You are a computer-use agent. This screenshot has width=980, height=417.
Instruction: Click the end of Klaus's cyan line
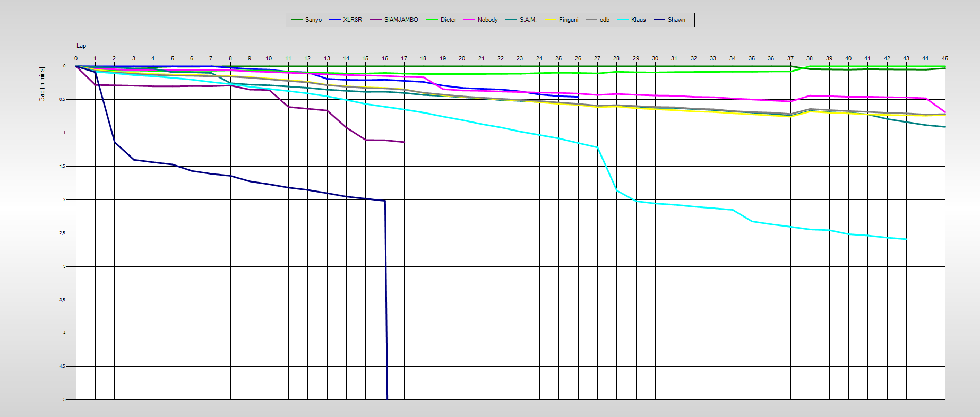point(906,239)
